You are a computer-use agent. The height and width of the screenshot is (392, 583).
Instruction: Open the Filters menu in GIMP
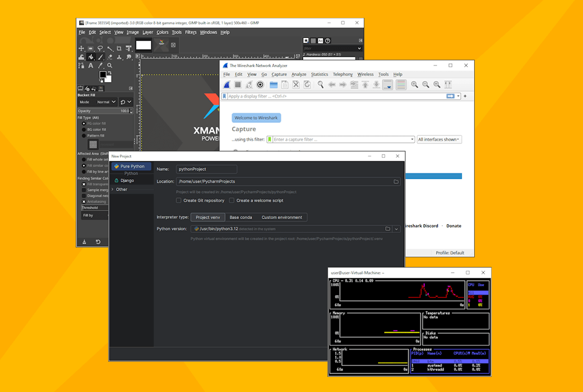tap(191, 32)
